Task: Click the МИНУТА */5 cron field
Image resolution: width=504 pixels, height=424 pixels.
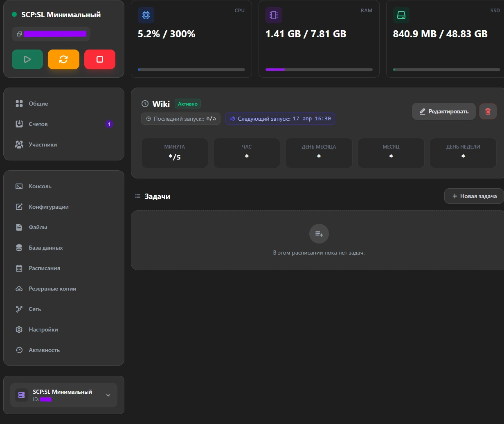Action: (175, 153)
